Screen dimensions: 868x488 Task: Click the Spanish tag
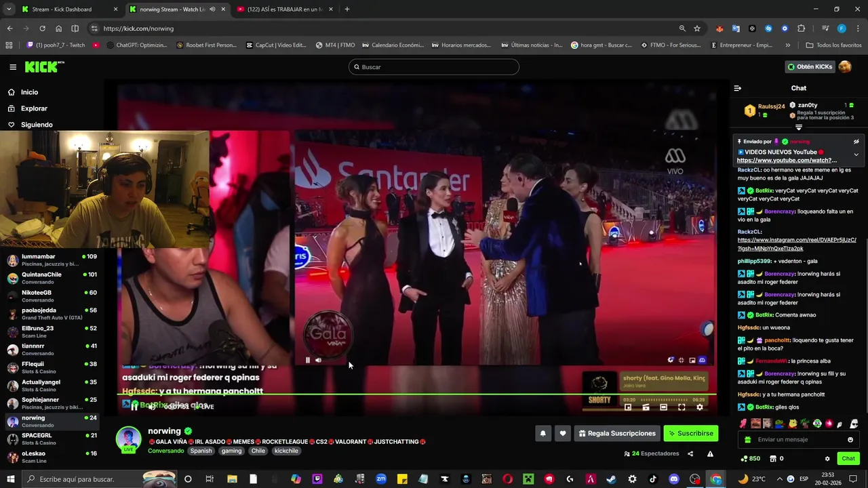click(201, 451)
